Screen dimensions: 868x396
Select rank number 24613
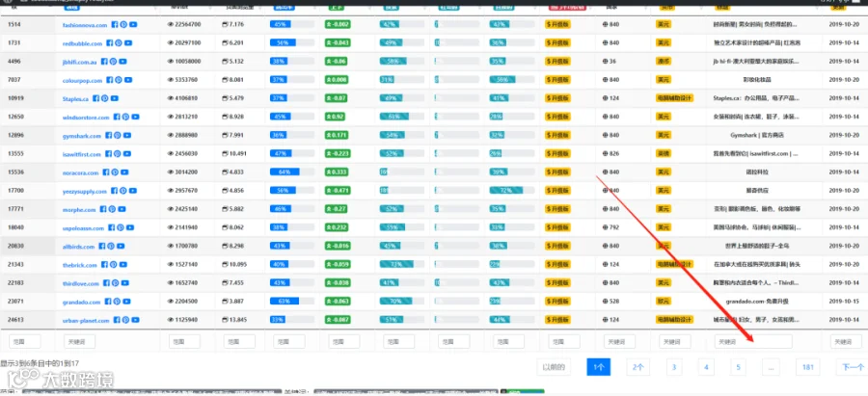coord(14,320)
